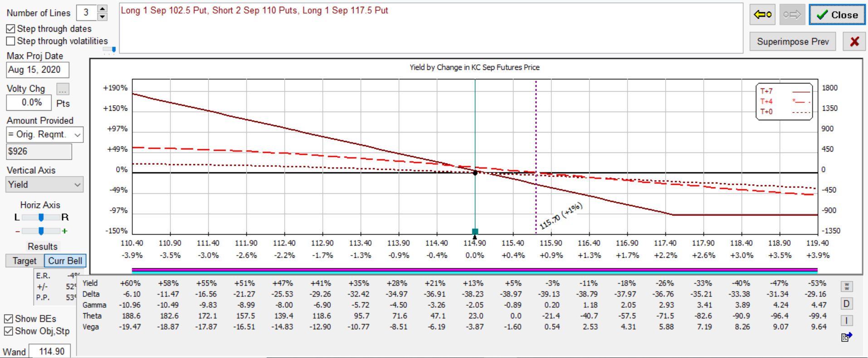
Task: Adjust the Horiz Axis minus-plus zoom slider
Action: pyautogui.click(x=41, y=231)
